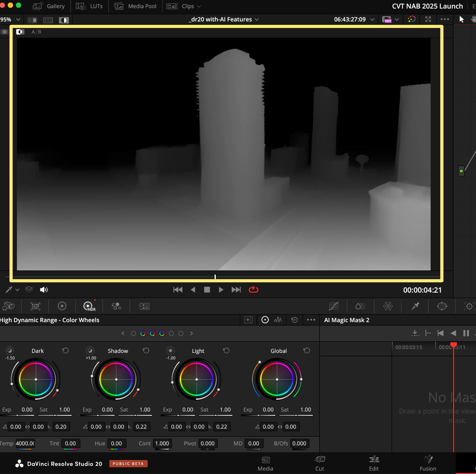The width and height of the screenshot is (476, 474).
Task: Toggle the viewer A/B wipe control
Action: click(x=20, y=32)
